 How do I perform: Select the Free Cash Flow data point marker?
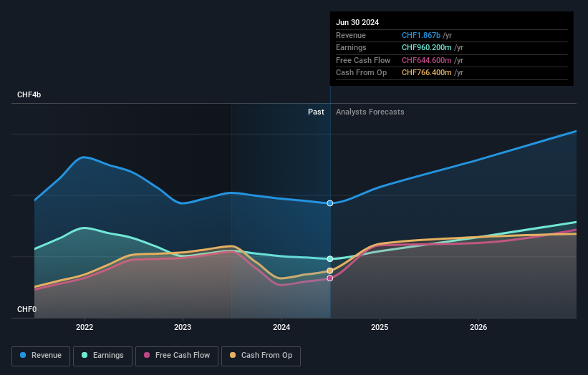tap(330, 278)
